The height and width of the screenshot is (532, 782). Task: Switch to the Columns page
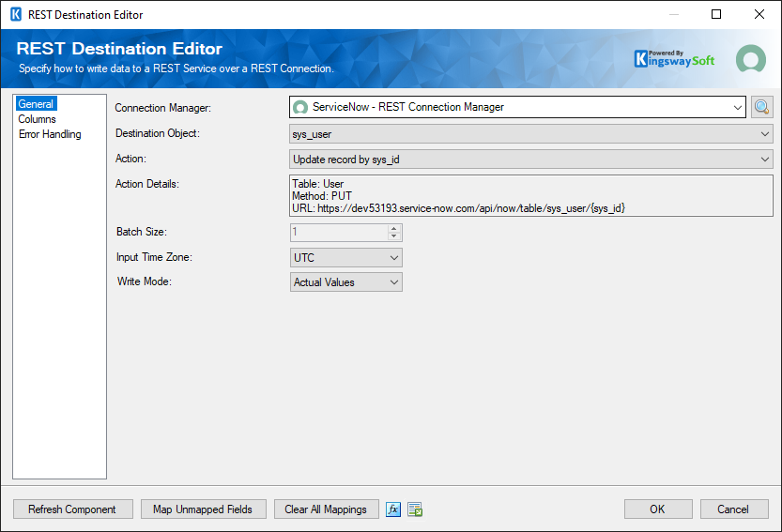click(x=37, y=119)
